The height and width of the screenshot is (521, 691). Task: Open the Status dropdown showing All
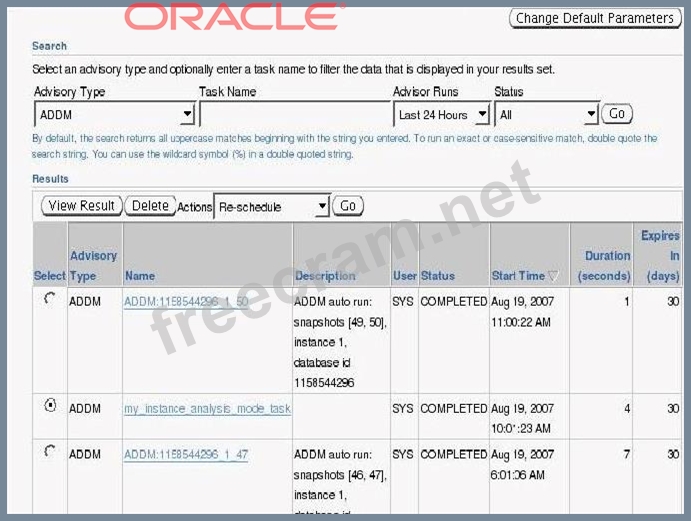point(546,115)
